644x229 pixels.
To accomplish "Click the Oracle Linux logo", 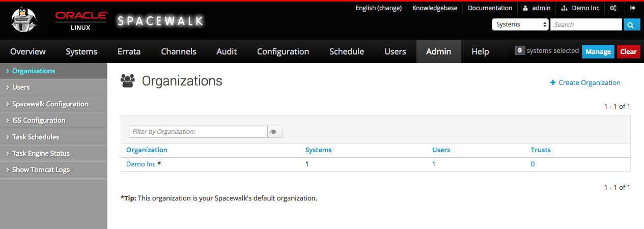I will [x=80, y=20].
